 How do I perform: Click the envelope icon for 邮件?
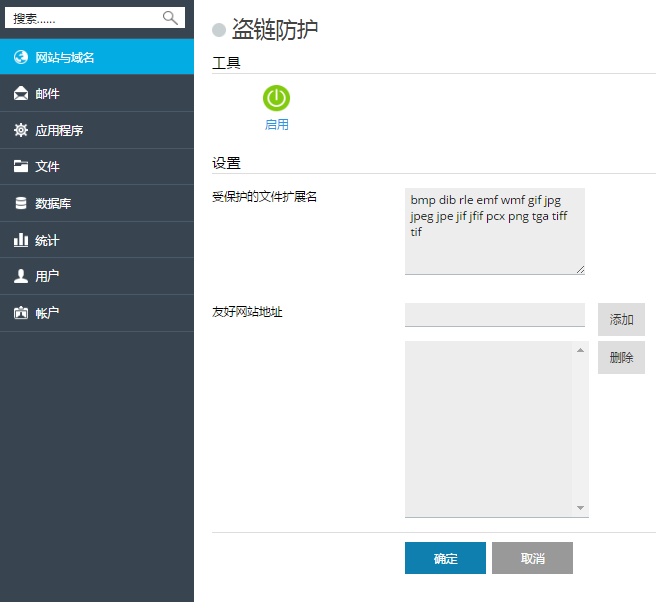20,93
